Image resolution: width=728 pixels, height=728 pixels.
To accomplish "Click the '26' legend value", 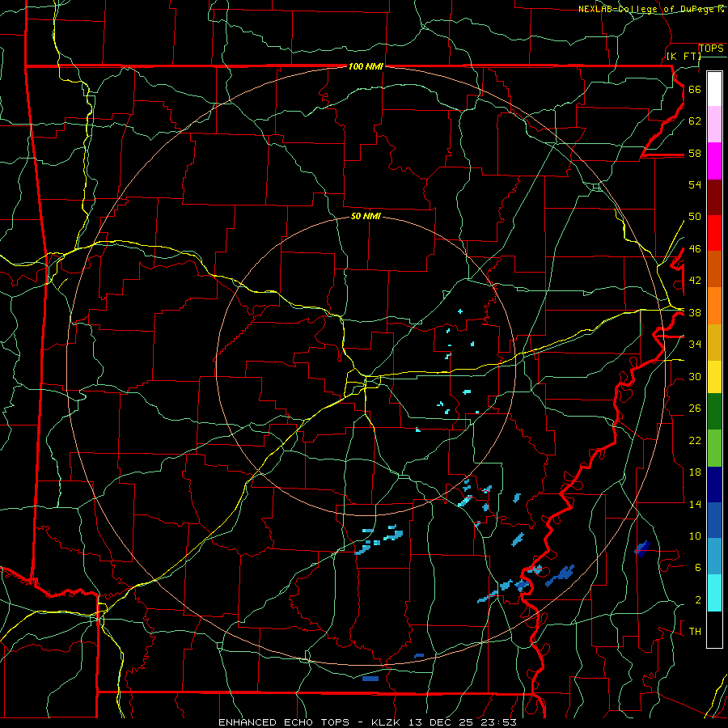I will click(x=695, y=408).
